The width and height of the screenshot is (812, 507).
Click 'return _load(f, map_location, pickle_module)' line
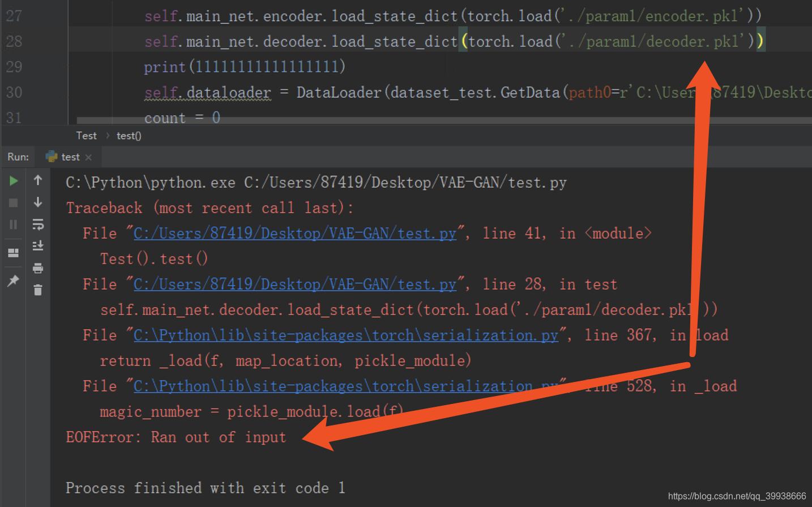[x=285, y=360]
